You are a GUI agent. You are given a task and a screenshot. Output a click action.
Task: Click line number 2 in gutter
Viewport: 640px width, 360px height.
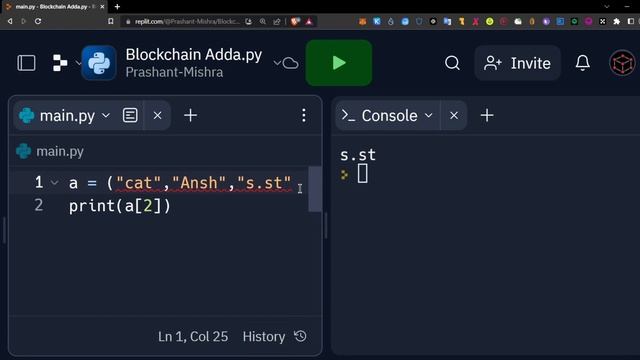click(39, 205)
